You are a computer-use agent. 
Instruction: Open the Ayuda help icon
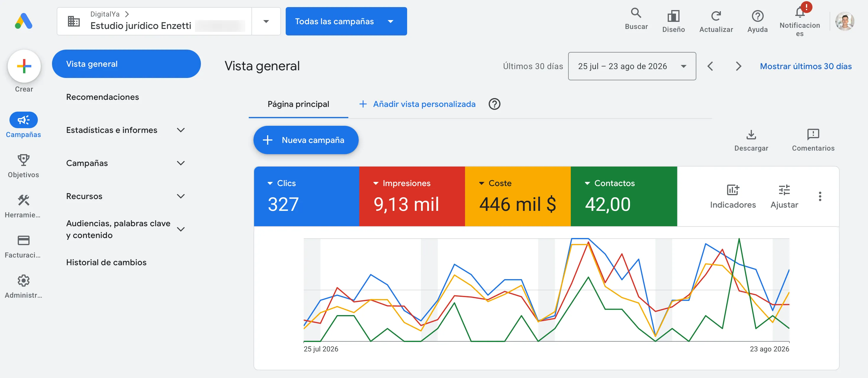click(x=757, y=16)
